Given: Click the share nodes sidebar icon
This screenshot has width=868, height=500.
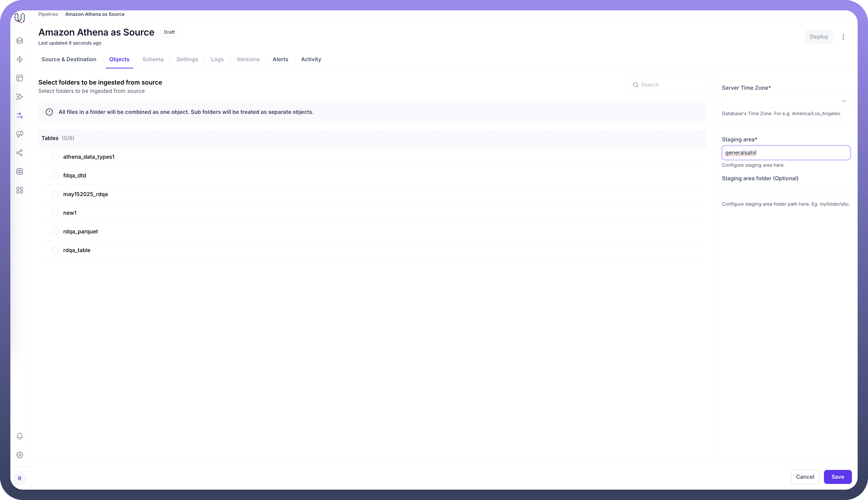Looking at the screenshot, I should (19, 153).
